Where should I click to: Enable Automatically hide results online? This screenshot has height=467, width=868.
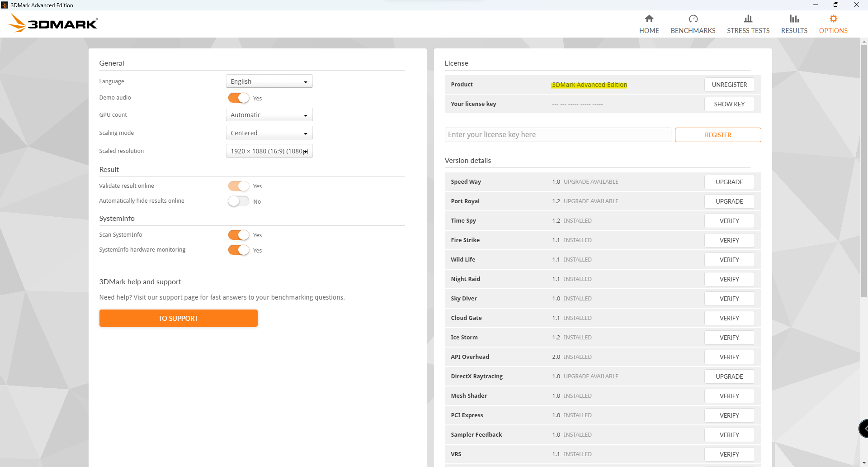click(x=238, y=201)
